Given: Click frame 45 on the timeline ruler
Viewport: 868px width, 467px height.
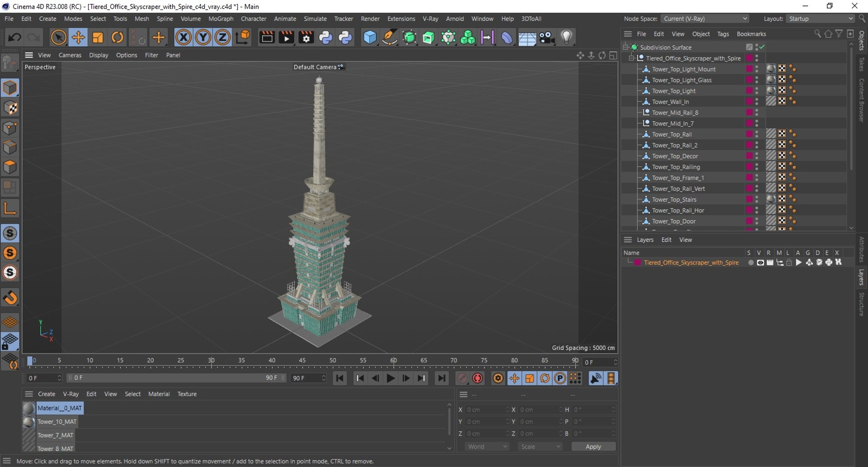Looking at the screenshot, I should (302, 361).
